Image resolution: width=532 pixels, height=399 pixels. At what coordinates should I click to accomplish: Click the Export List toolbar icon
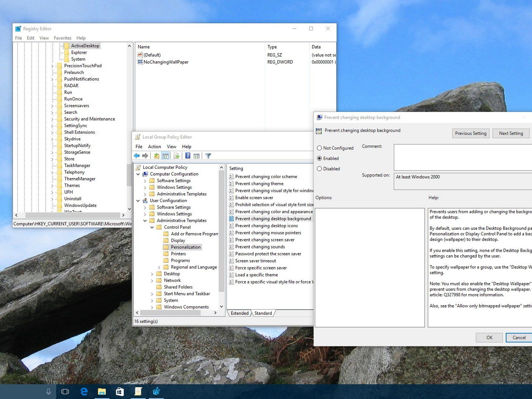tap(176, 156)
